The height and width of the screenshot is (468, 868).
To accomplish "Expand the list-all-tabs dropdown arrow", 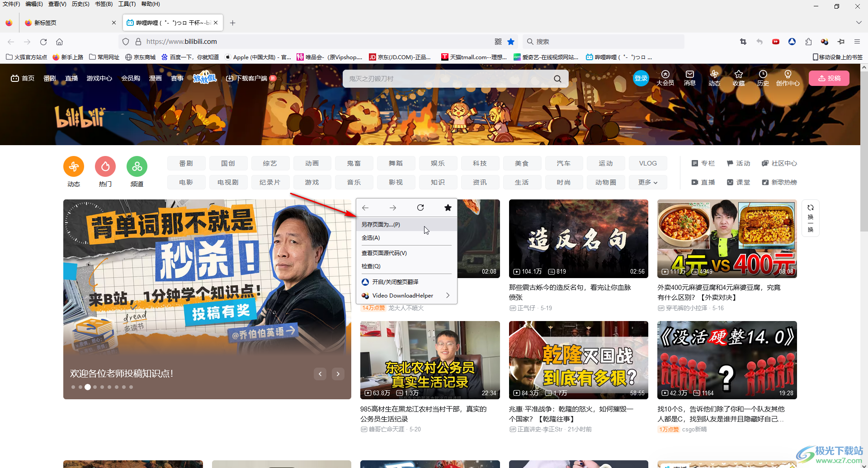I will tap(859, 23).
